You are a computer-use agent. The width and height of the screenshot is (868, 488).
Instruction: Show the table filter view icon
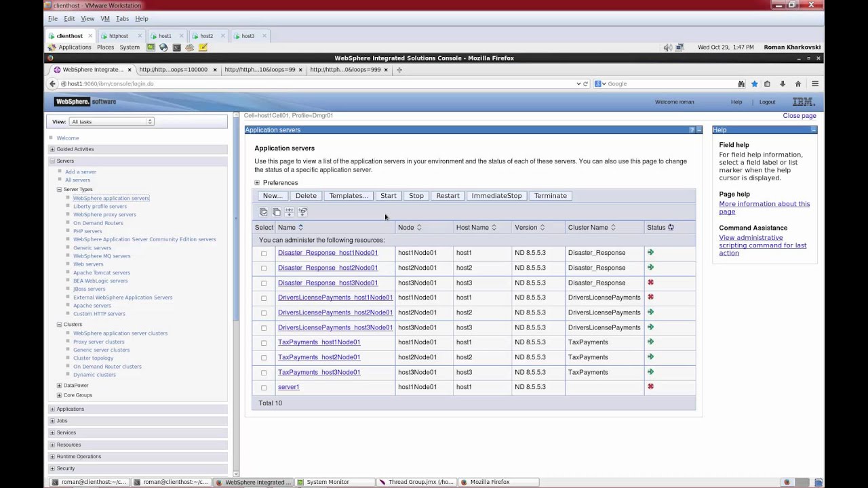coord(290,212)
